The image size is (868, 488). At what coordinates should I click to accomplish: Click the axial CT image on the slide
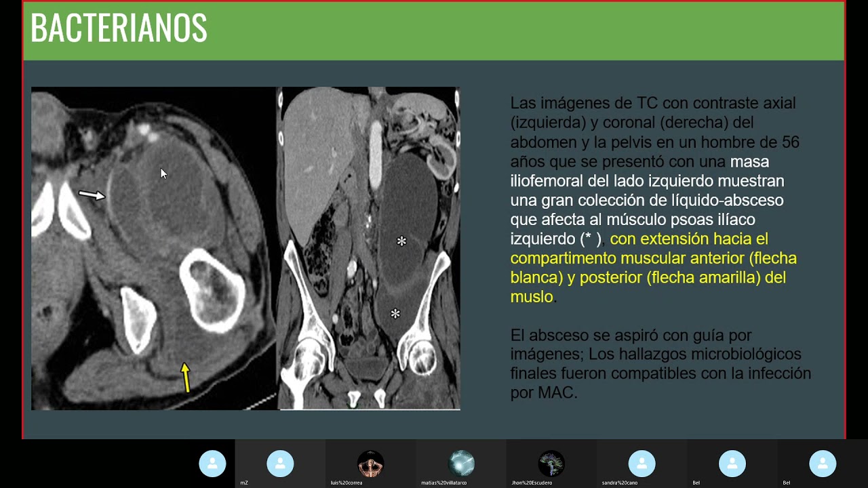coord(154,248)
